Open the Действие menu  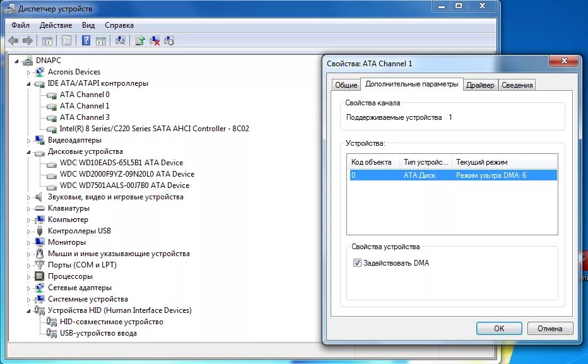(x=56, y=25)
